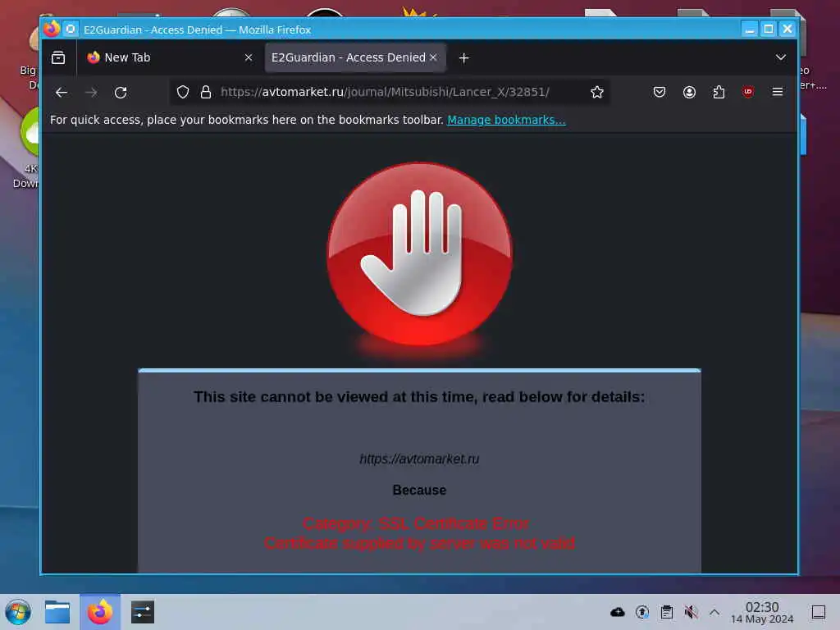The image size is (840, 630).
Task: Open a new tab with plus button
Action: (464, 58)
